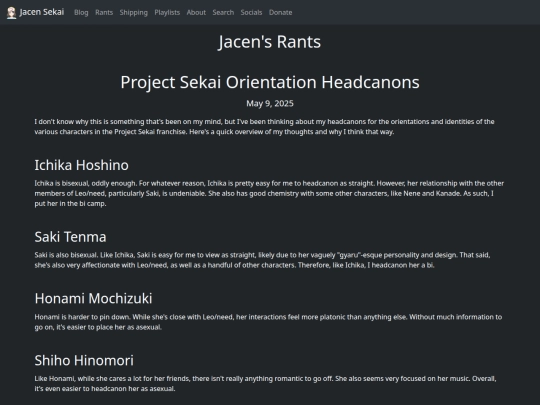This screenshot has width=540, height=405.
Task: Click the Donate nav link
Action: pos(280,12)
